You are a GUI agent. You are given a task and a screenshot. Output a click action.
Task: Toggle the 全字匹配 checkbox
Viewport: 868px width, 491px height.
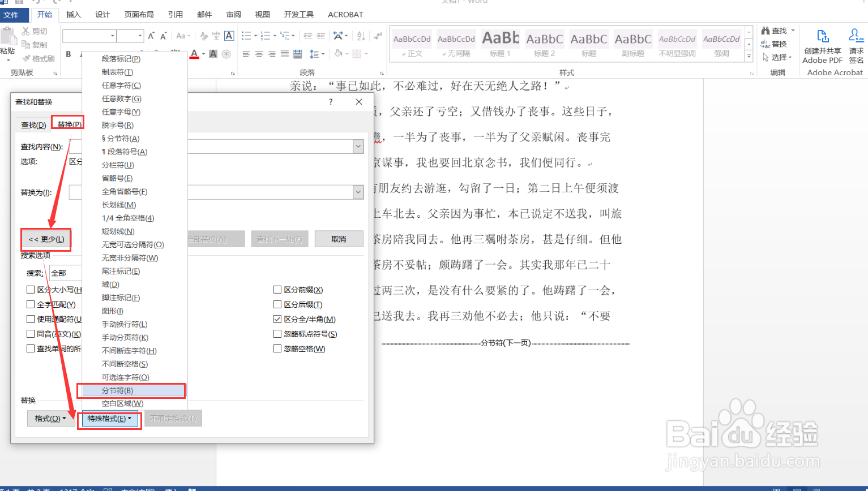[x=31, y=304]
